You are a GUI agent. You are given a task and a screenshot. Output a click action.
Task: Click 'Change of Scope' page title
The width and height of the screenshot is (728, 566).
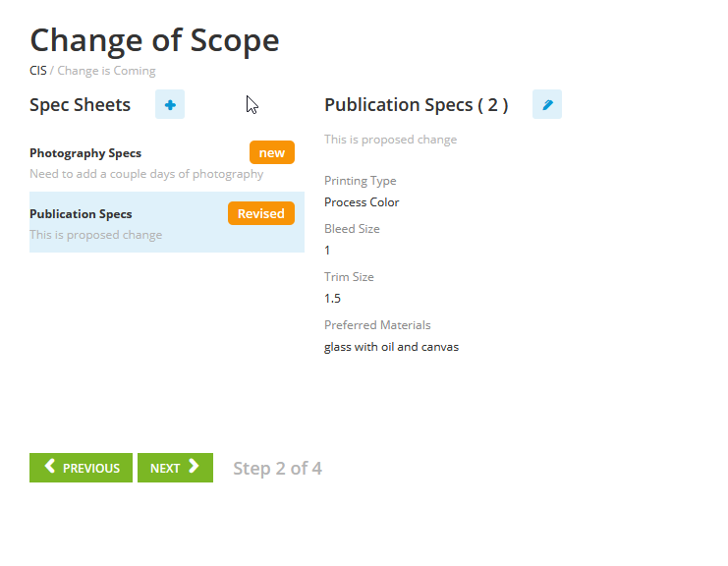pos(154,41)
